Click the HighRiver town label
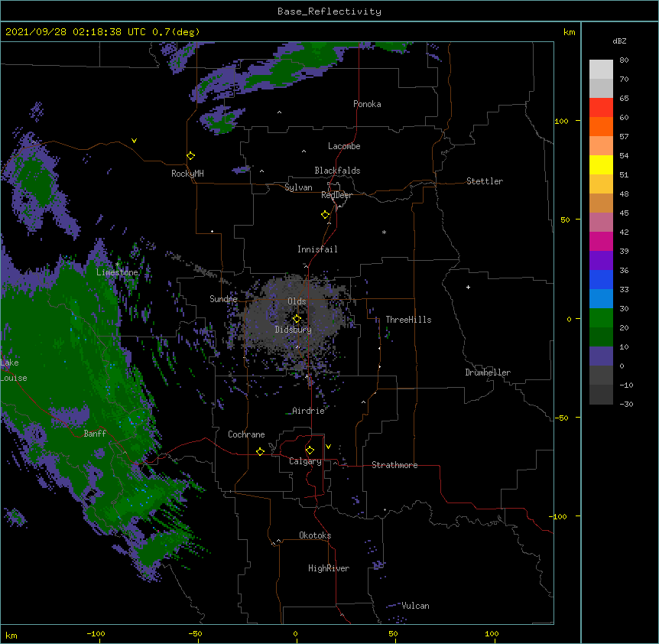 (x=329, y=568)
